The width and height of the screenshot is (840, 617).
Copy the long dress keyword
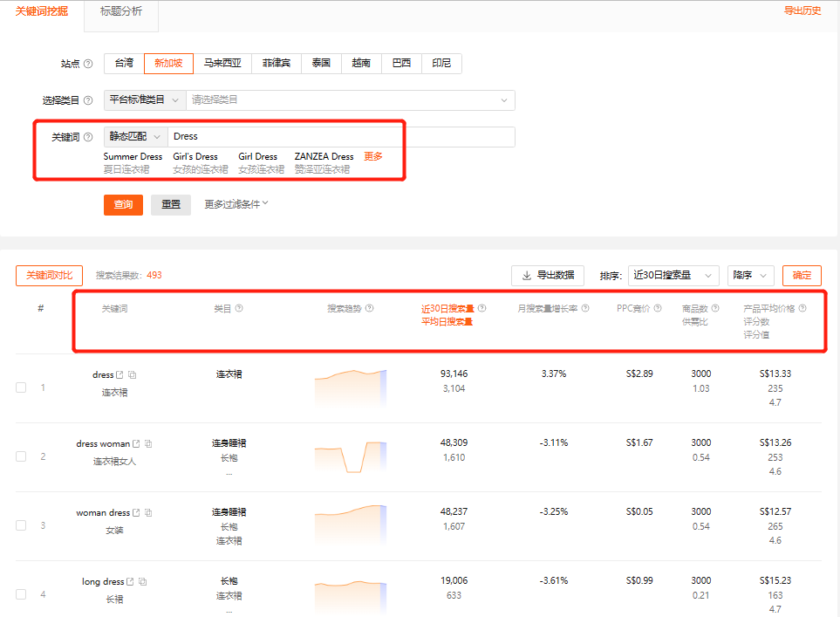click(142, 581)
